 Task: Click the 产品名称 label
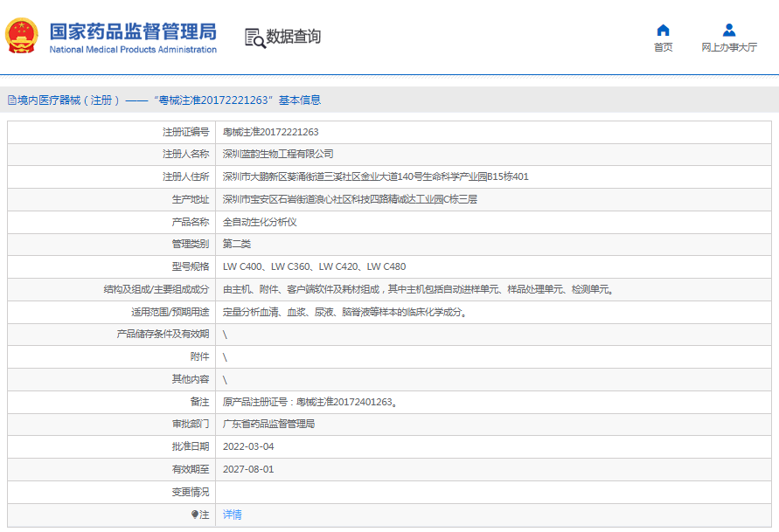tap(191, 222)
